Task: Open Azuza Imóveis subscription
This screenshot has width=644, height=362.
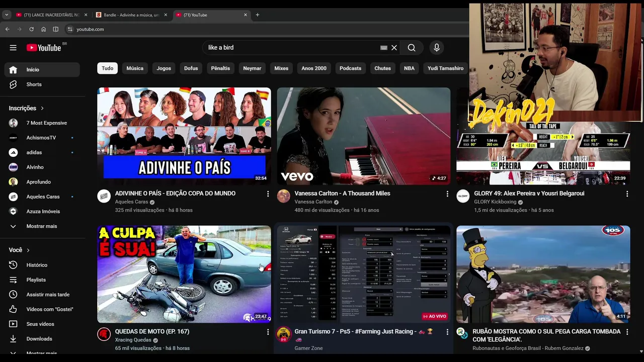Action: [x=42, y=211]
